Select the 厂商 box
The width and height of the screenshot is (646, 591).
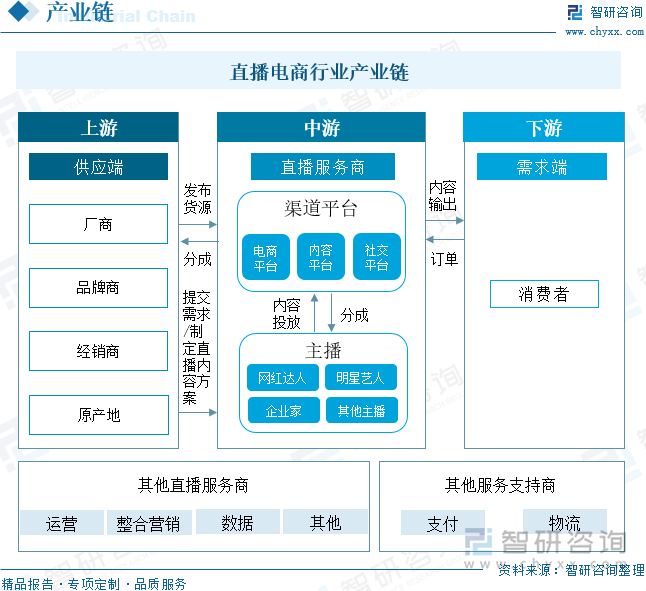point(98,224)
